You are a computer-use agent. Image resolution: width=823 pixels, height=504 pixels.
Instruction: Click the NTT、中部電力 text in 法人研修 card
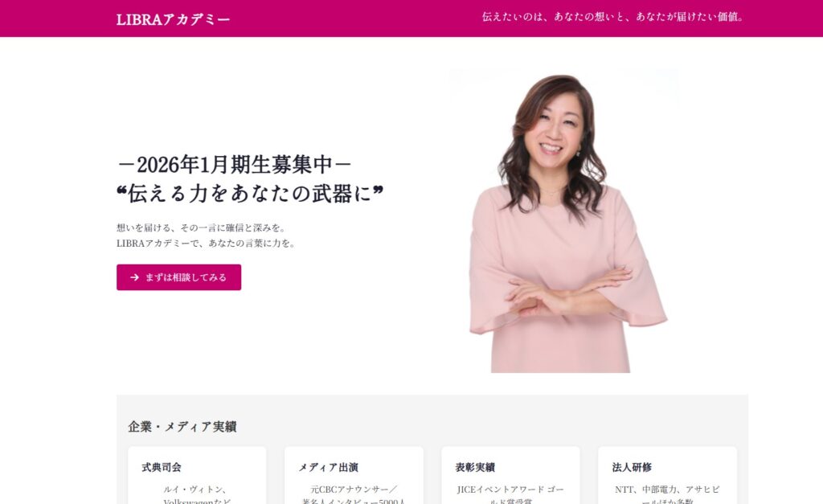(645, 490)
